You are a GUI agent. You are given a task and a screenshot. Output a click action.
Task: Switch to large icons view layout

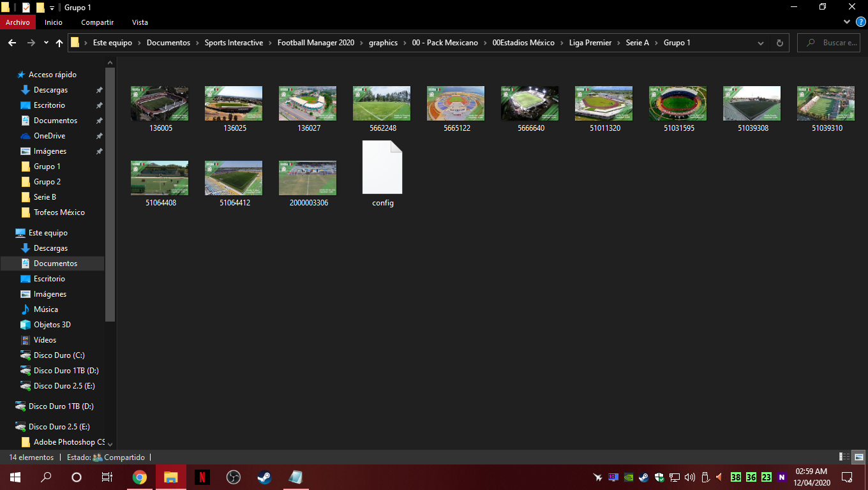click(859, 457)
